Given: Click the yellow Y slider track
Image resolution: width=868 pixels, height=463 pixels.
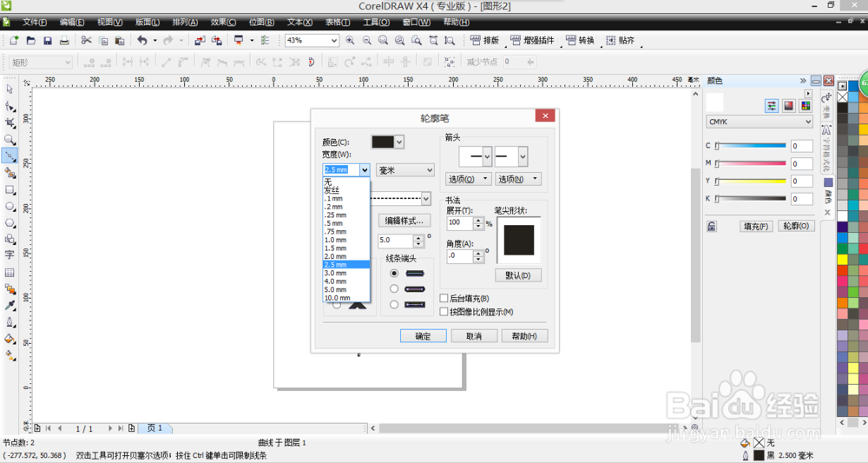Looking at the screenshot, I should click(x=751, y=181).
